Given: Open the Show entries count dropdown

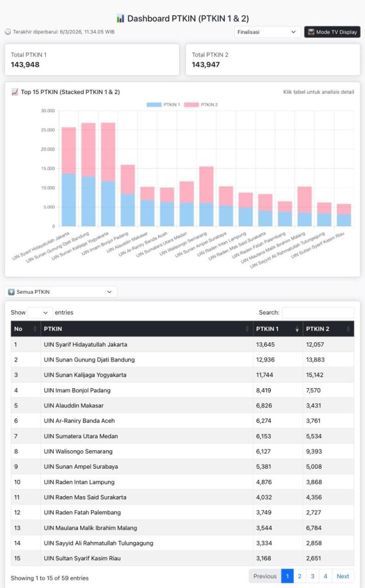Looking at the screenshot, I should [x=40, y=312].
